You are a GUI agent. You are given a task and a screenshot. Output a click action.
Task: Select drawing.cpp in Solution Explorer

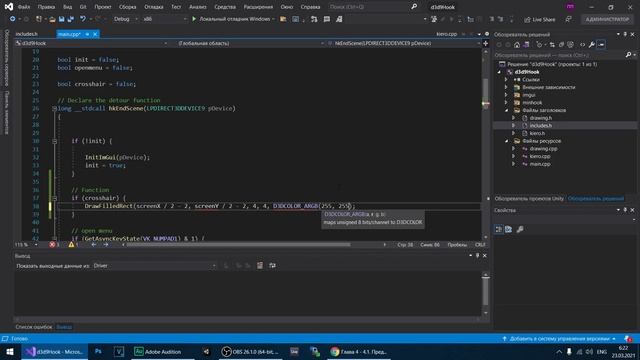click(x=543, y=149)
